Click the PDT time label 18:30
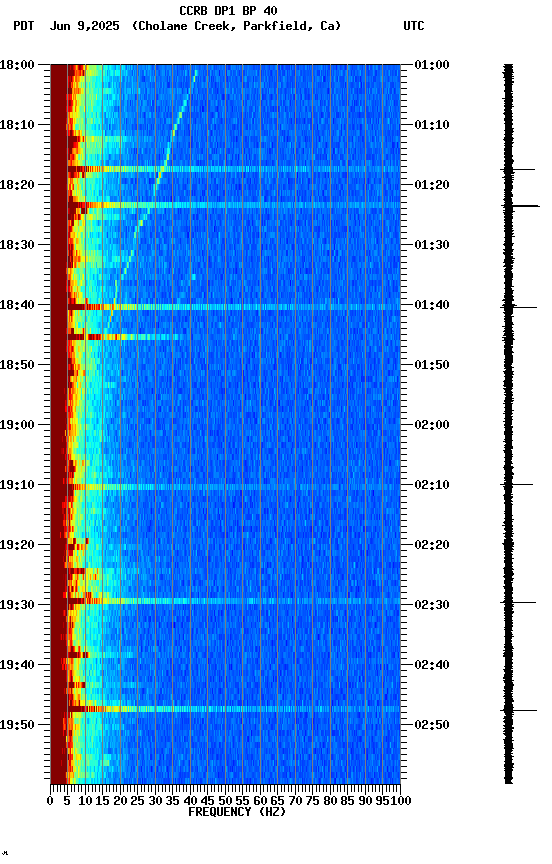Screen dimensions: 552x864 coord(17,245)
